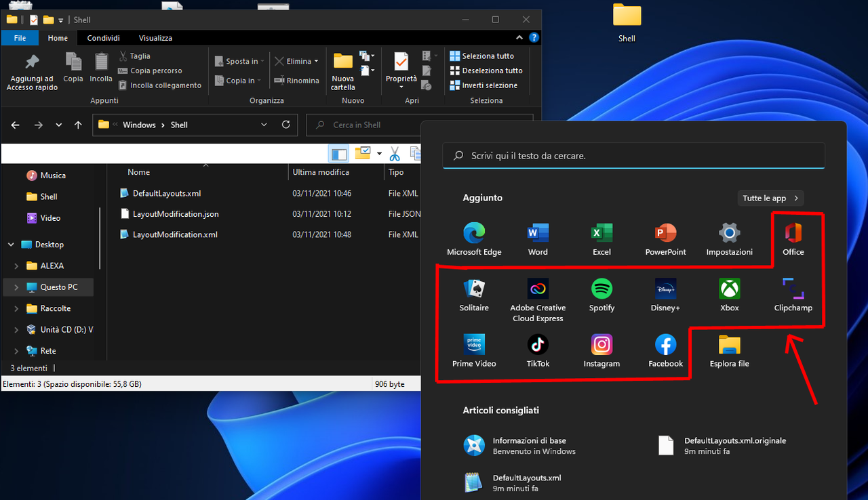
Task: Launch the Xbox app
Action: (x=729, y=295)
